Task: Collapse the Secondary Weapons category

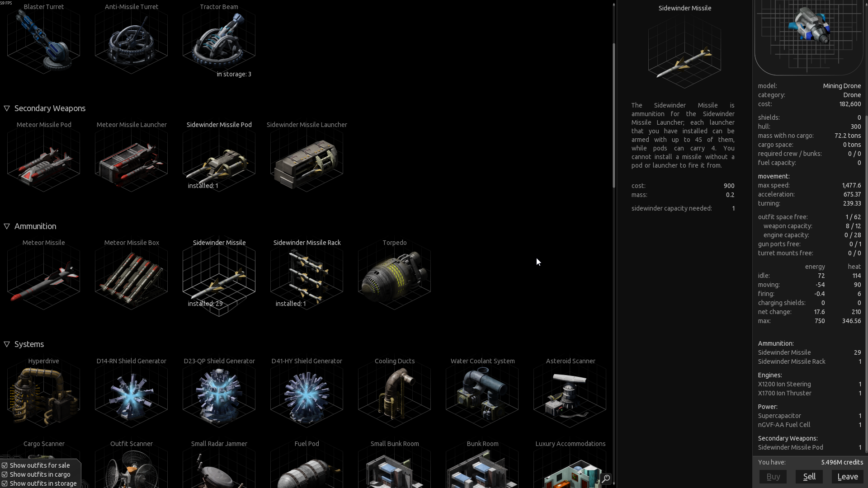Action: [x=7, y=108]
